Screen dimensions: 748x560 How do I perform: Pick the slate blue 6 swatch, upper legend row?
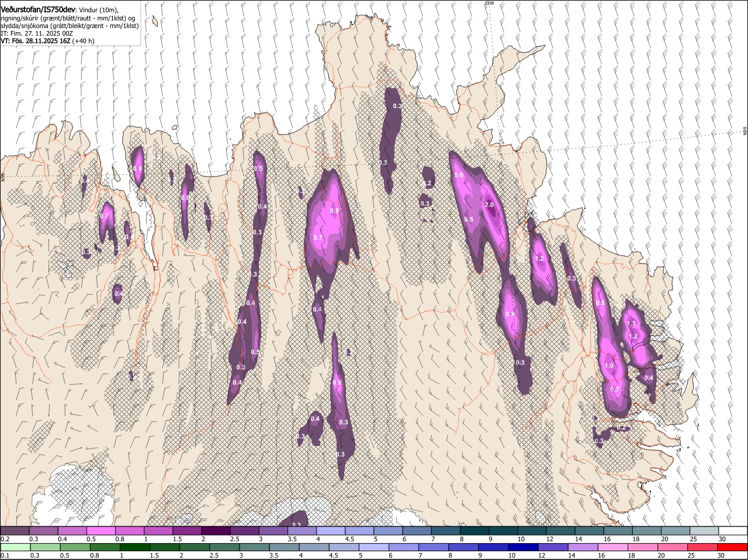click(417, 531)
